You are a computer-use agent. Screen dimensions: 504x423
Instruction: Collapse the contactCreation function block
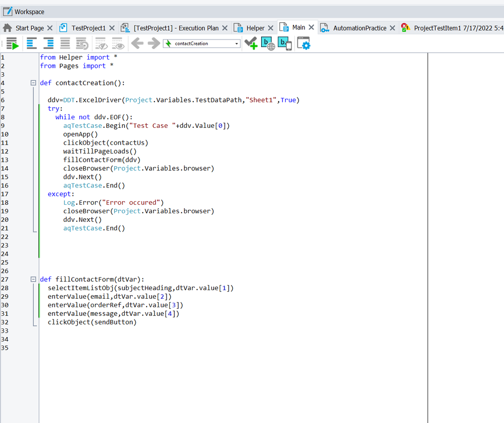tap(33, 83)
